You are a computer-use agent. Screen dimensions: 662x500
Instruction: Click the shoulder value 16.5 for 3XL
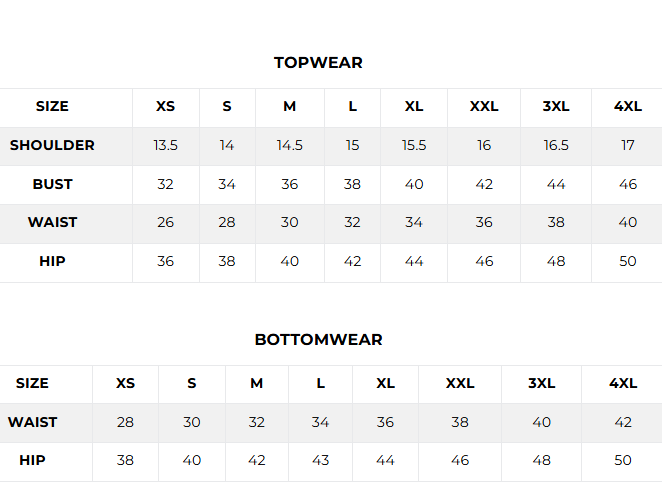pos(556,146)
